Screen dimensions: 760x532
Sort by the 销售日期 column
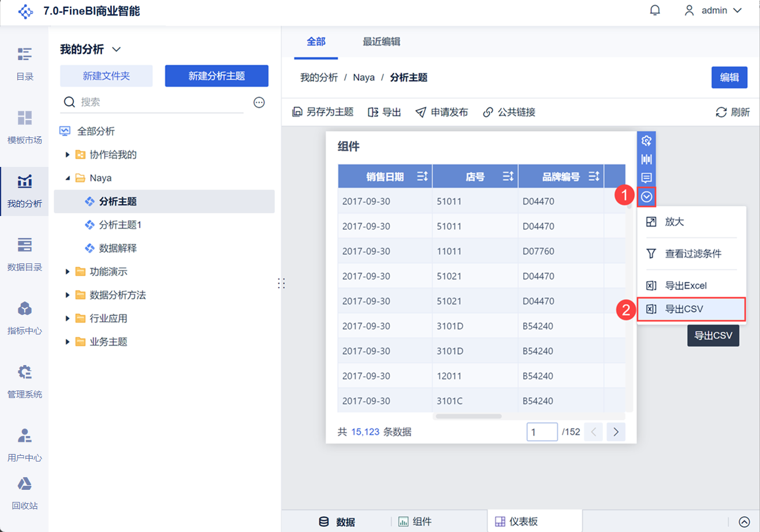422,177
